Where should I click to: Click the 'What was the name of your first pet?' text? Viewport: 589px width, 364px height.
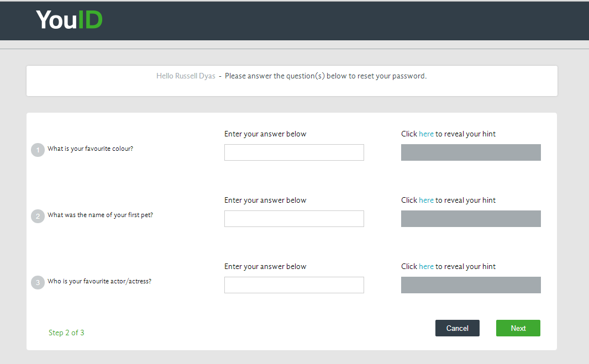(100, 215)
